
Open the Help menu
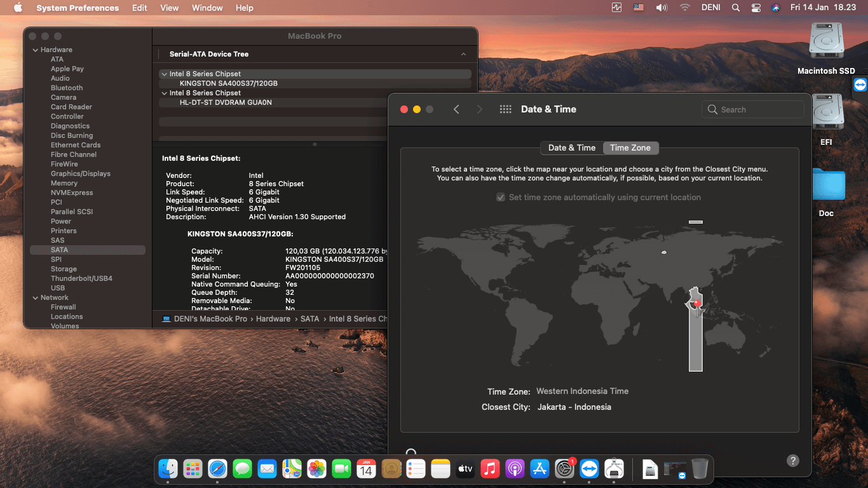pos(245,8)
